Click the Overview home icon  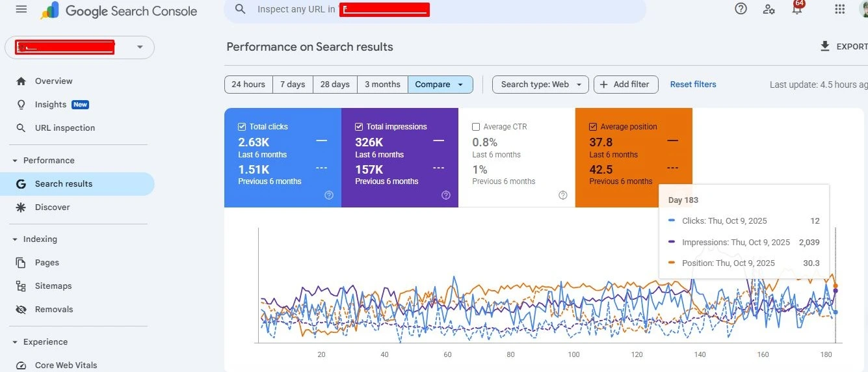point(21,81)
